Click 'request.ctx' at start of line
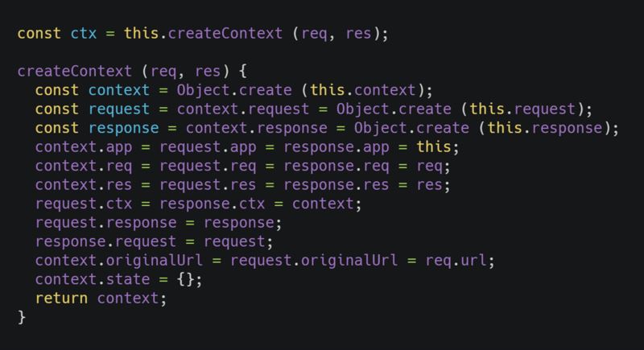The image size is (644, 350). 84,204
